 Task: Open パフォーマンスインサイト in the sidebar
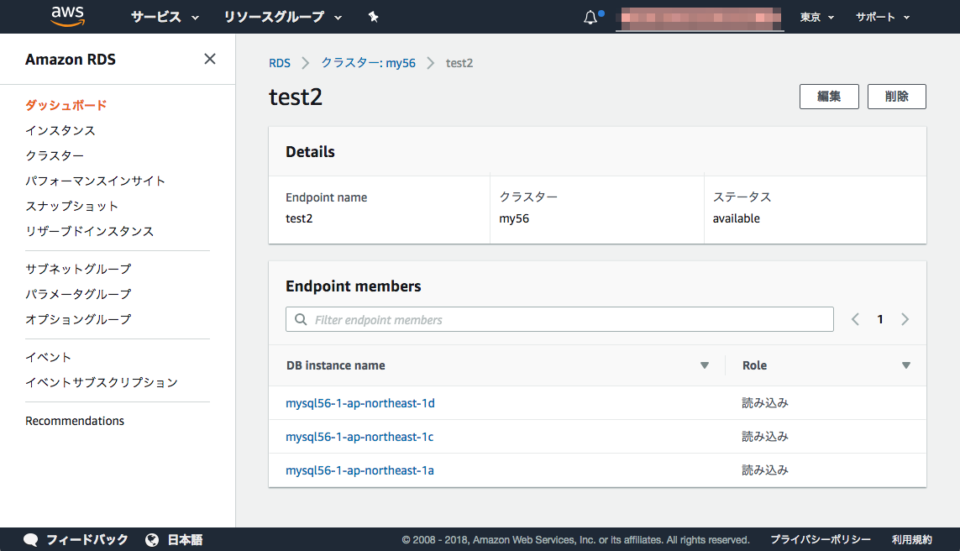[x=95, y=181]
